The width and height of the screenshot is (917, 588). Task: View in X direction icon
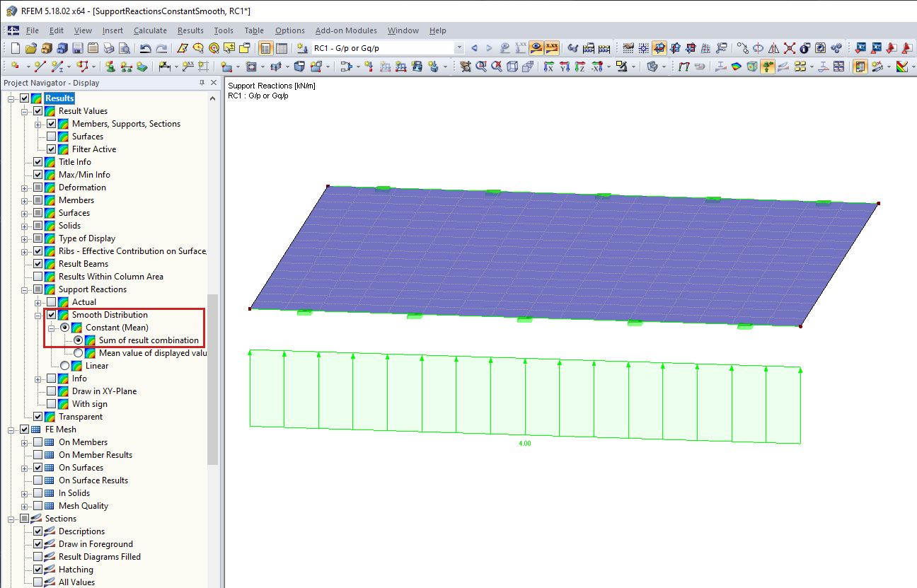(x=549, y=67)
